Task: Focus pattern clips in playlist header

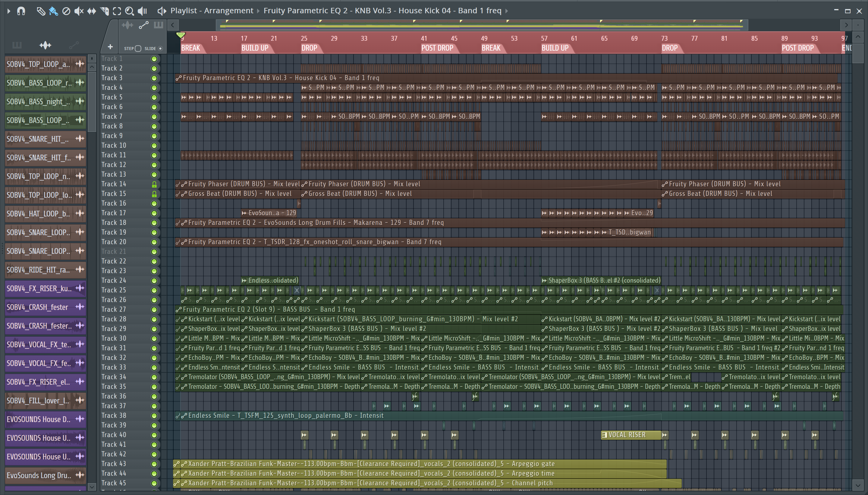Action: click(158, 25)
